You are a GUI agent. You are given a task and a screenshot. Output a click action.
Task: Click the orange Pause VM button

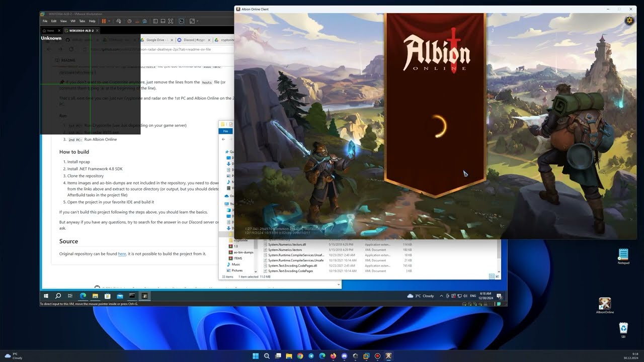click(x=104, y=21)
